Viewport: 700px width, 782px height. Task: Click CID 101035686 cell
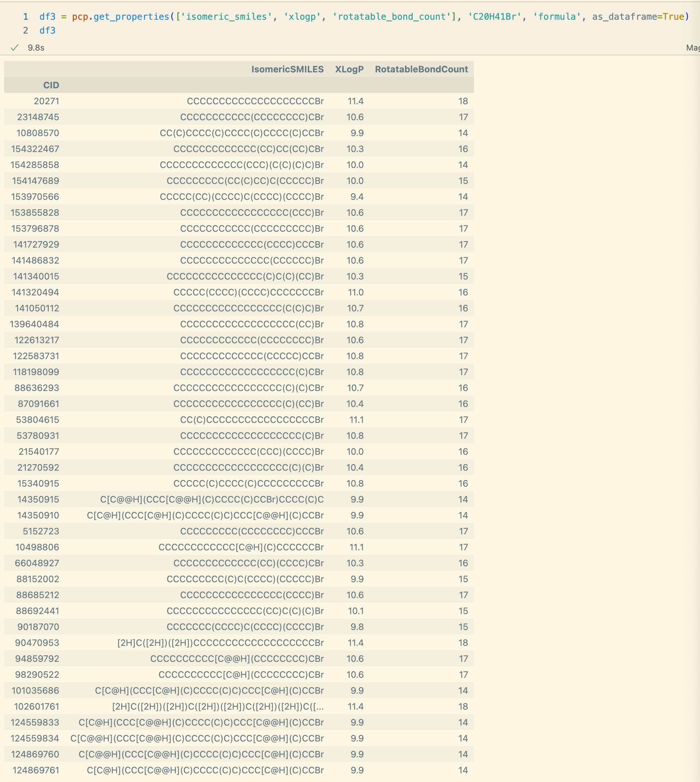[x=35, y=691]
